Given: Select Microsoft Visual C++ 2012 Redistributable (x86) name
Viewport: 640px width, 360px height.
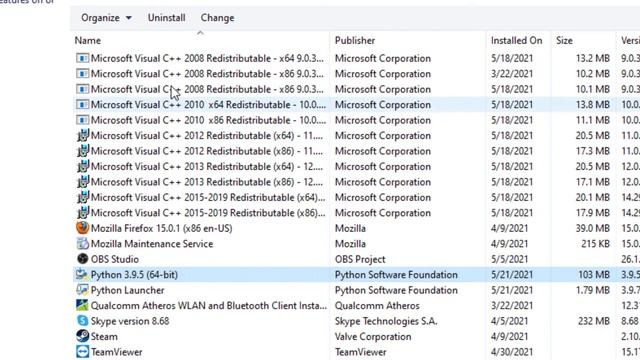Looking at the screenshot, I should [x=207, y=151].
